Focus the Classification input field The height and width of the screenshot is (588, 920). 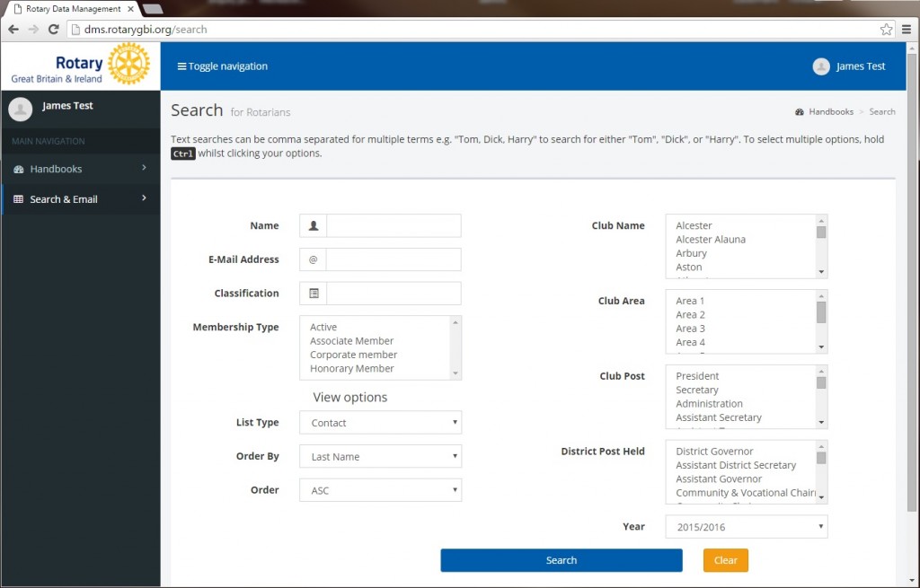pyautogui.click(x=394, y=294)
